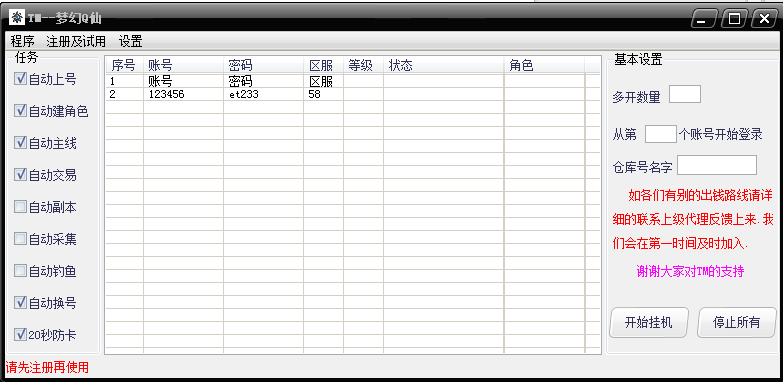
Task: Click the 停止所有 button
Action: [737, 323]
